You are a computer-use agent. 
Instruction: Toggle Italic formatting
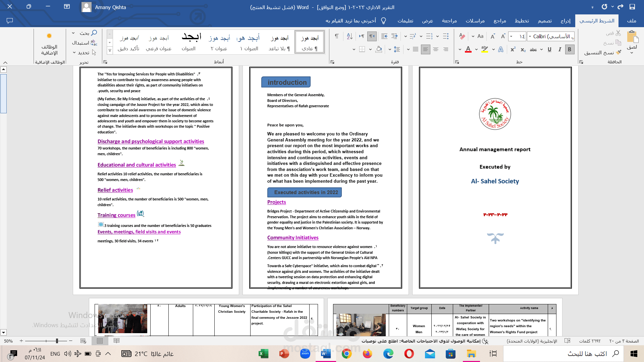point(559,50)
